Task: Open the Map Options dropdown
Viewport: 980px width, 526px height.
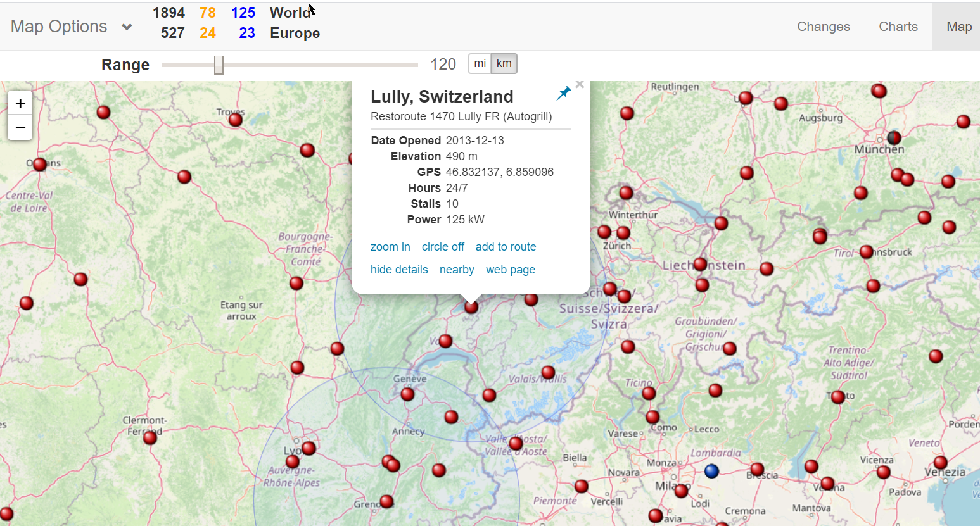Action: 71,26
